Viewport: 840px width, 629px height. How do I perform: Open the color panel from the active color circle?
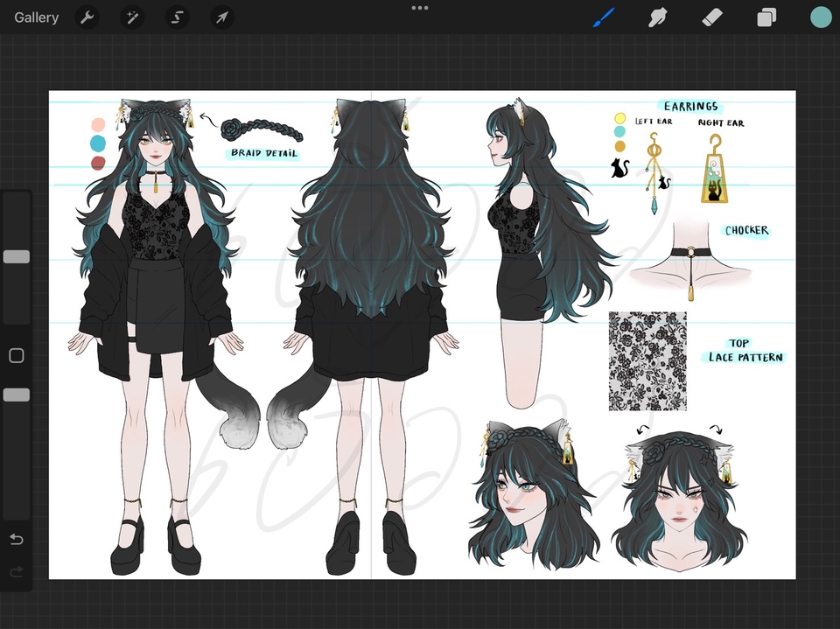point(821,17)
